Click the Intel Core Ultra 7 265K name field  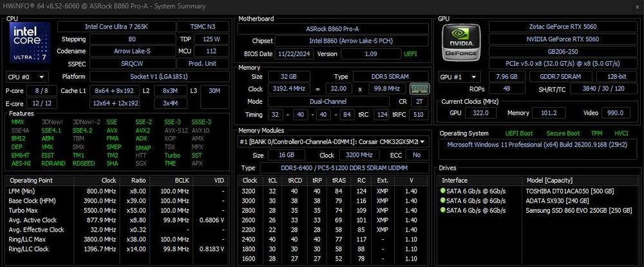coord(116,26)
